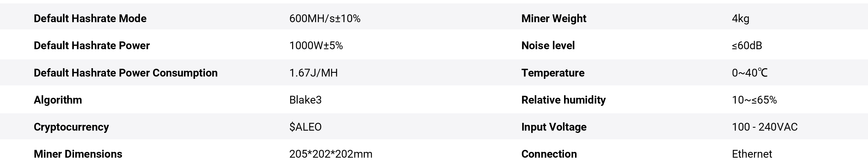Select the 205*202*202mm dimensions value
868x166 pixels.
(x=330, y=154)
